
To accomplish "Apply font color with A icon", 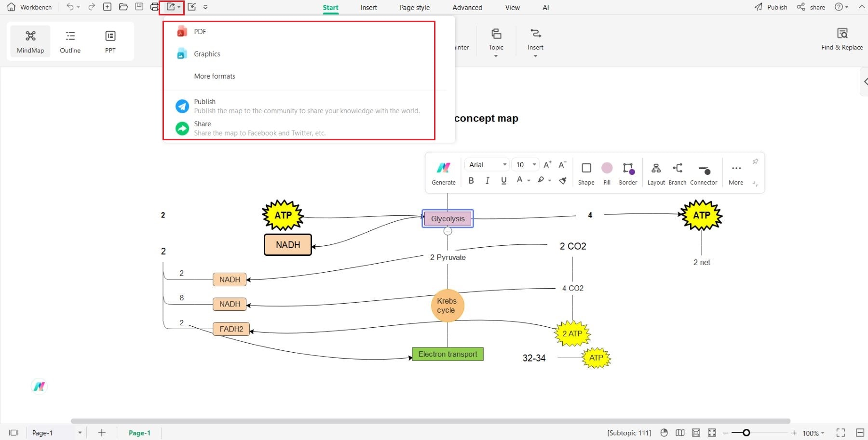I will pos(520,180).
